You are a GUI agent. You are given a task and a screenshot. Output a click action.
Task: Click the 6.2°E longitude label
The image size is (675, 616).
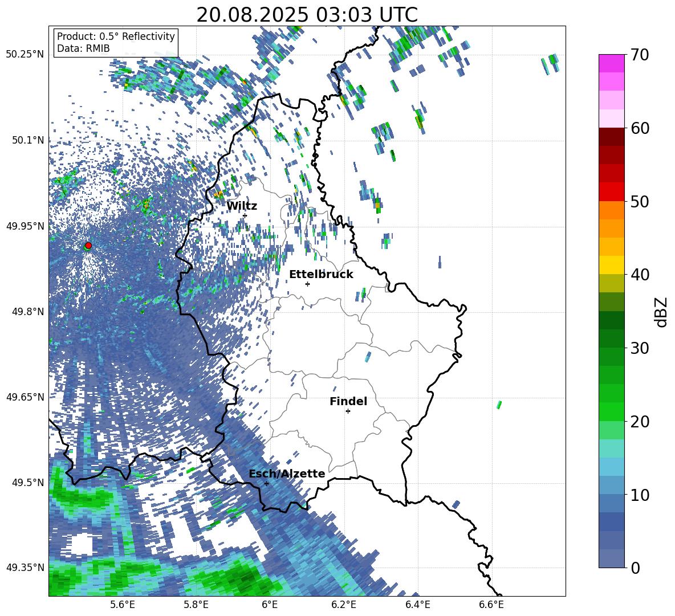344,605
